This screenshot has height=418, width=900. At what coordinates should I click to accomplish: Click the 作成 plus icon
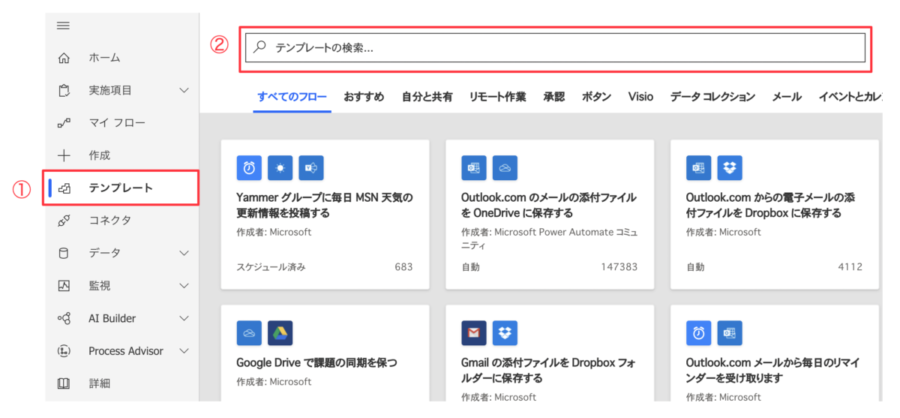click(64, 155)
